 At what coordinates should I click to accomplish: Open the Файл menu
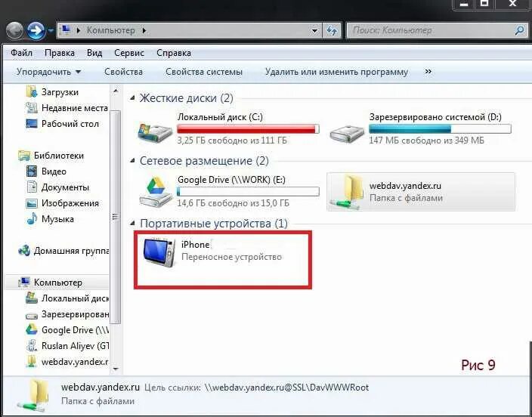(21, 53)
